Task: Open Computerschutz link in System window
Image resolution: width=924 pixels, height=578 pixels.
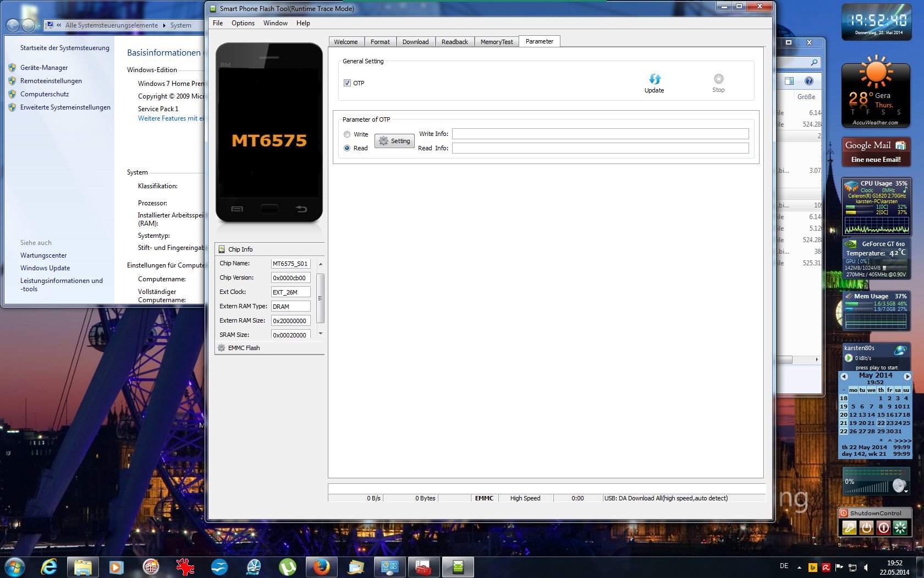Action: tap(45, 94)
